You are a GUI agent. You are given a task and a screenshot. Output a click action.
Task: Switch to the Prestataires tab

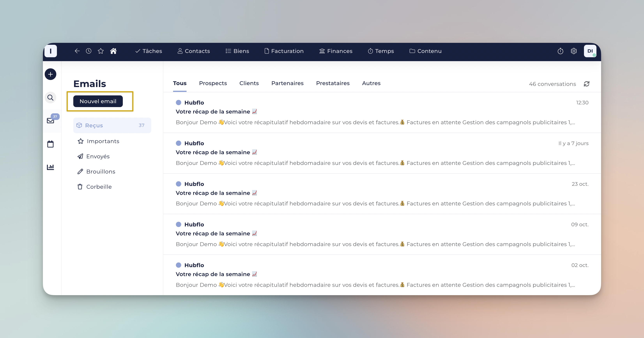click(333, 83)
